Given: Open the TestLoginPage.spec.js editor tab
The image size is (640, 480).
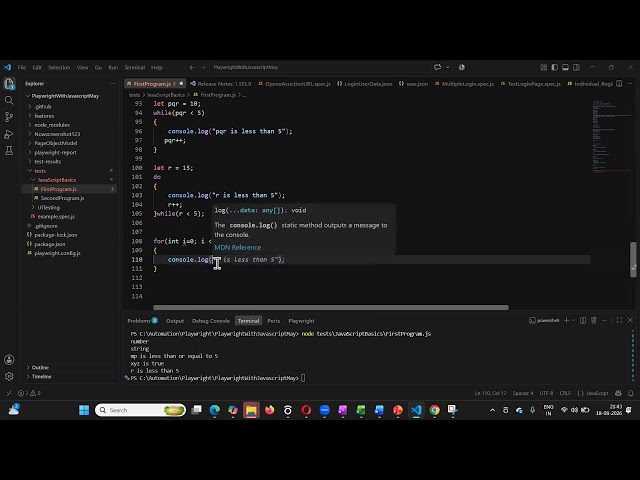Looking at the screenshot, I should click(530, 84).
